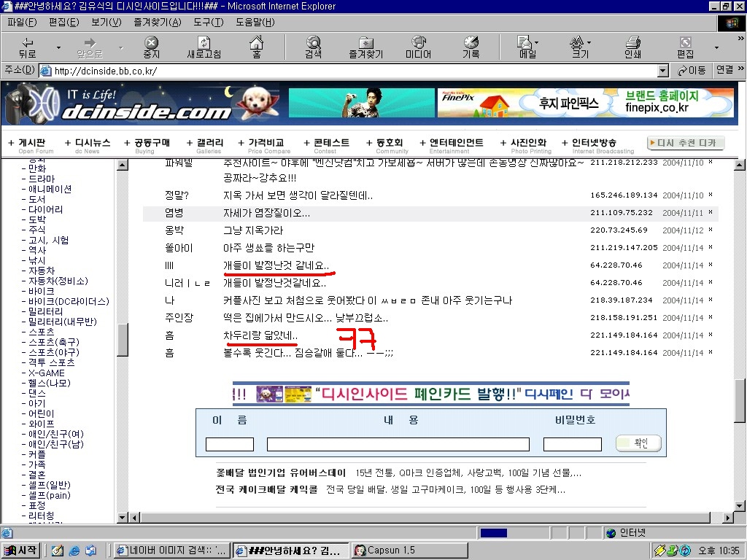The image size is (747, 560).
Task: Click the 갤러리 Galleries navigation link
Action: pos(209,145)
